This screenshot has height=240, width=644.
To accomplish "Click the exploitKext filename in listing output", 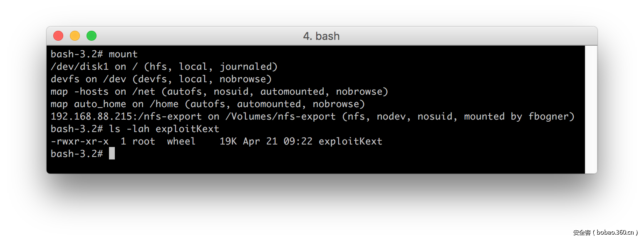I will (350, 142).
